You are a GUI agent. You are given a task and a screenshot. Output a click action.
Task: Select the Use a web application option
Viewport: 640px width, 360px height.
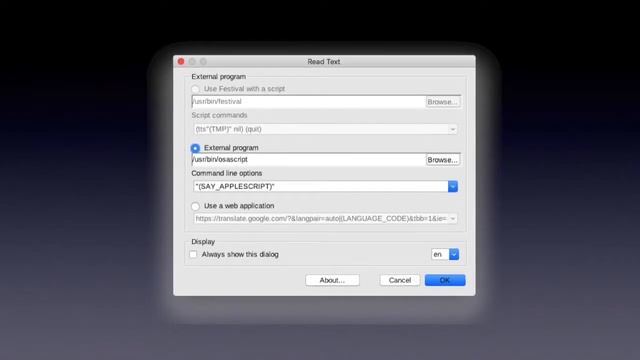click(196, 206)
